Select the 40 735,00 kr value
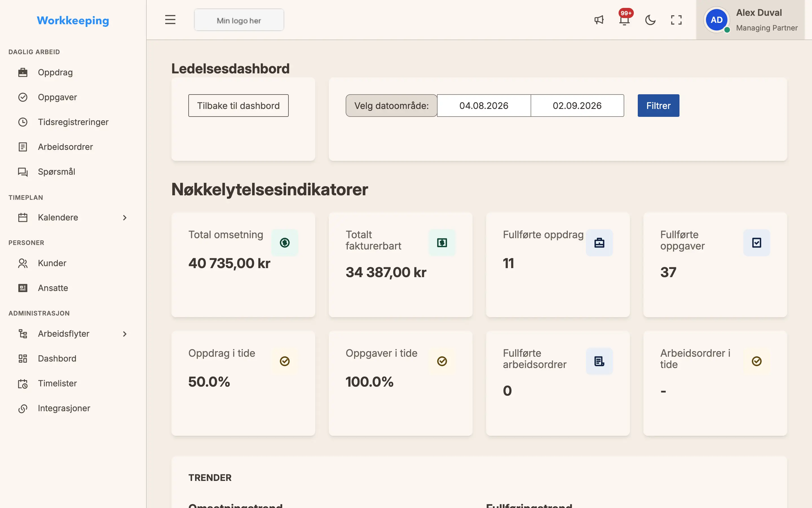This screenshot has height=508, width=812. (229, 263)
